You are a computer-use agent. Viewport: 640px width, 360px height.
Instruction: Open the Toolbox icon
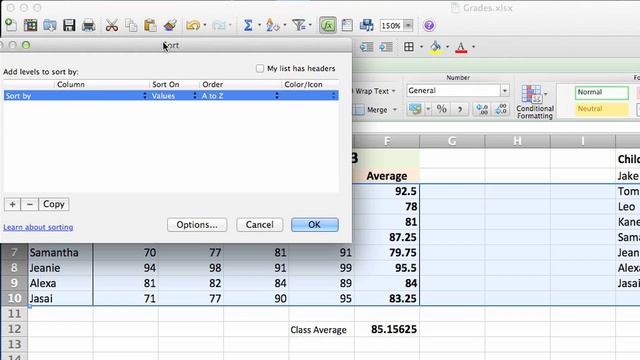347,25
